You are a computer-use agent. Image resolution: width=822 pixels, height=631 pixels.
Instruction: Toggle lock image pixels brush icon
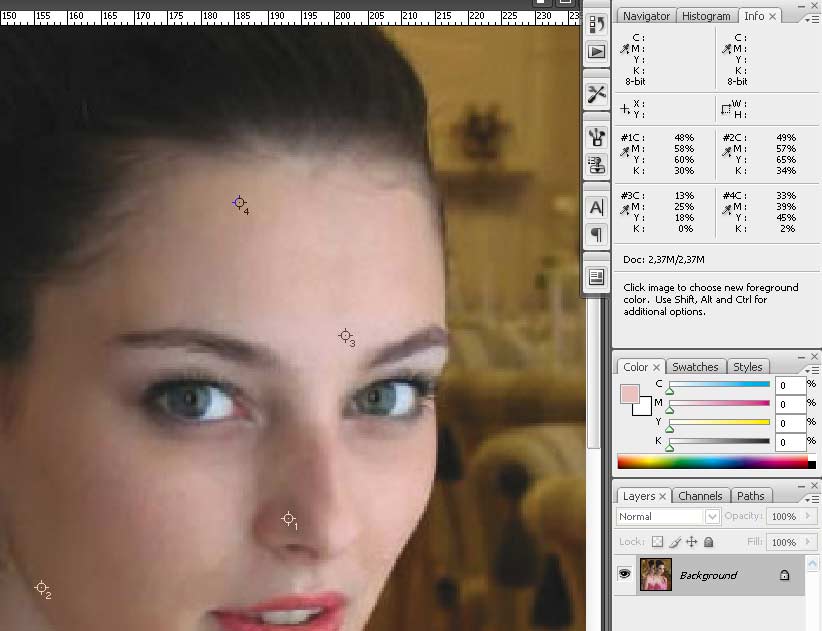click(x=675, y=542)
